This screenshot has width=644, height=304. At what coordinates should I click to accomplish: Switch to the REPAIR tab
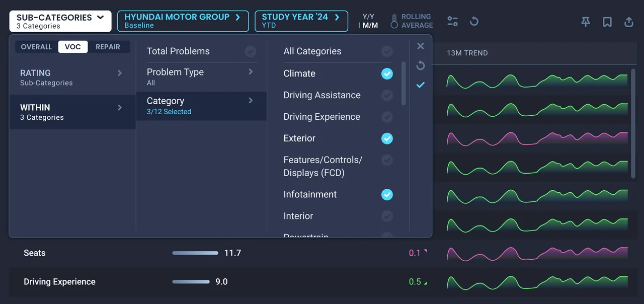click(108, 47)
